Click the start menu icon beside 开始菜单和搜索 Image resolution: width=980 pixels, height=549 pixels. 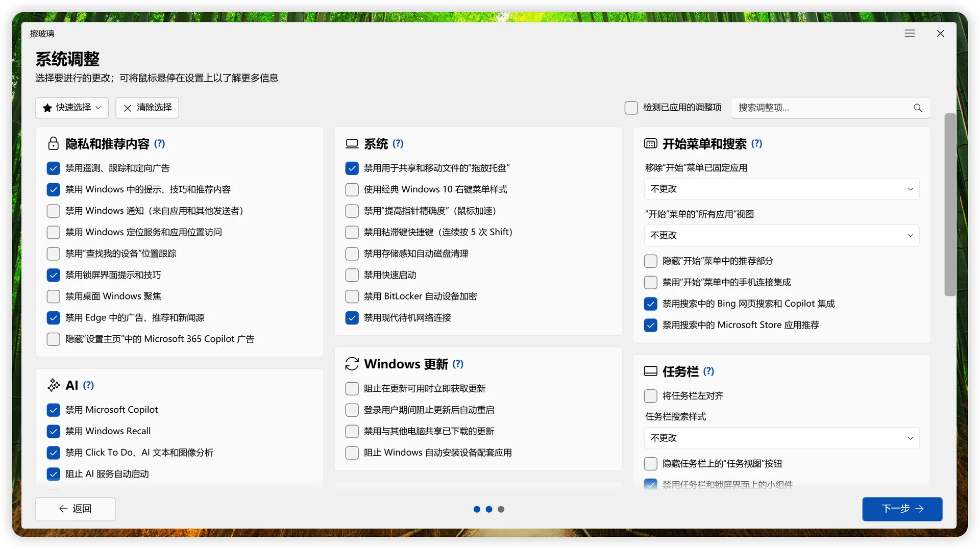click(x=650, y=143)
